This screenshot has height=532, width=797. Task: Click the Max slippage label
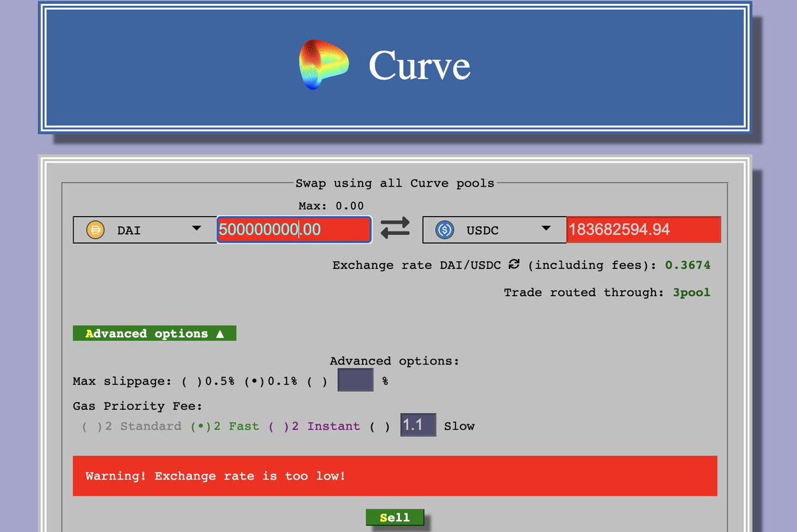tap(123, 382)
